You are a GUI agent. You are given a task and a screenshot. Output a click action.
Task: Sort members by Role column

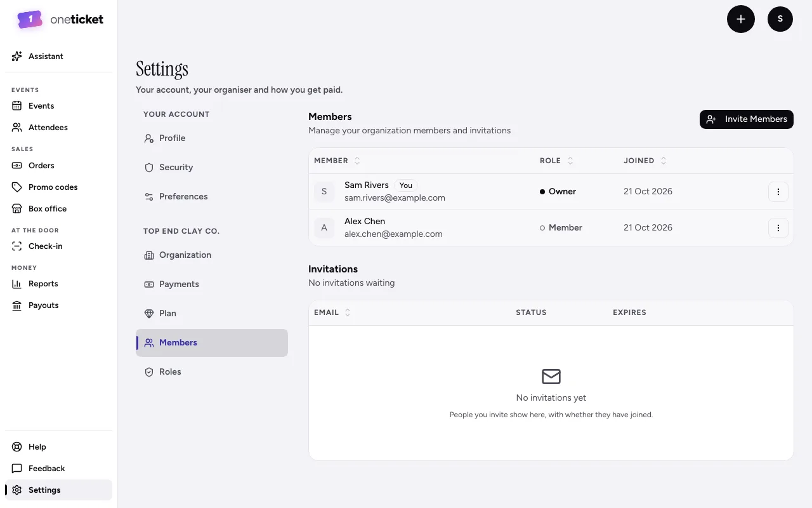[556, 161]
